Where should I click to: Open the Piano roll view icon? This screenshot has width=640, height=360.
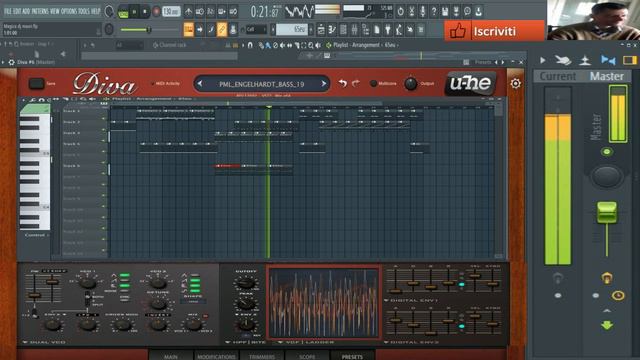pos(332,29)
